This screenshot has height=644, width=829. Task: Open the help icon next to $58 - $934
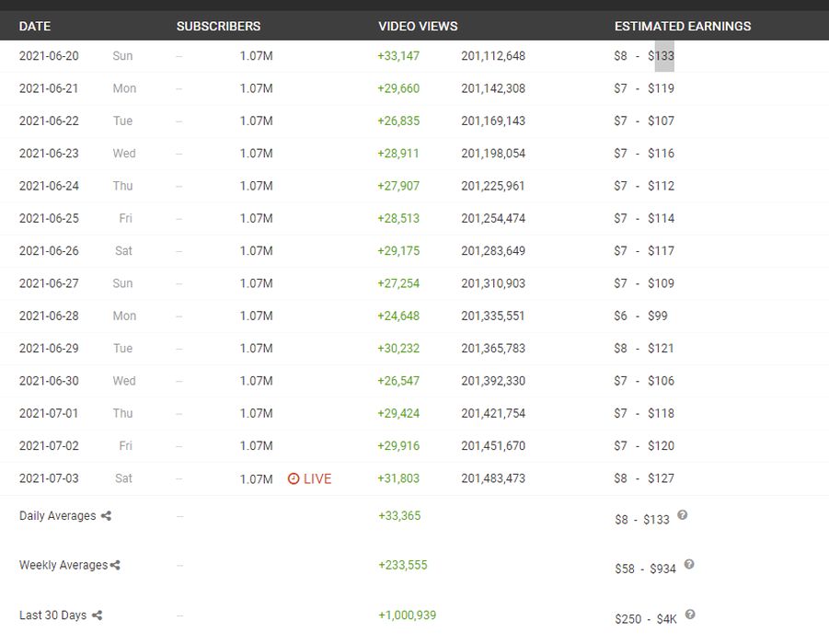coord(689,565)
